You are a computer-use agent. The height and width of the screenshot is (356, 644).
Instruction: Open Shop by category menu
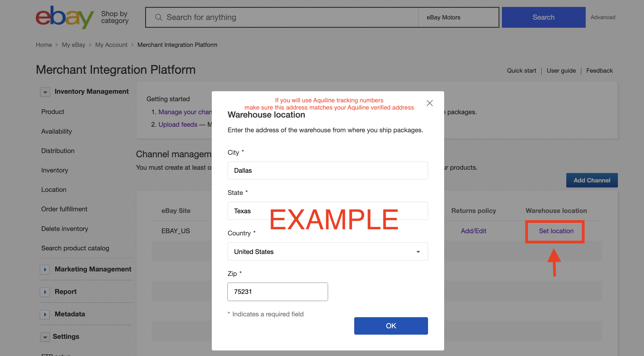point(115,17)
